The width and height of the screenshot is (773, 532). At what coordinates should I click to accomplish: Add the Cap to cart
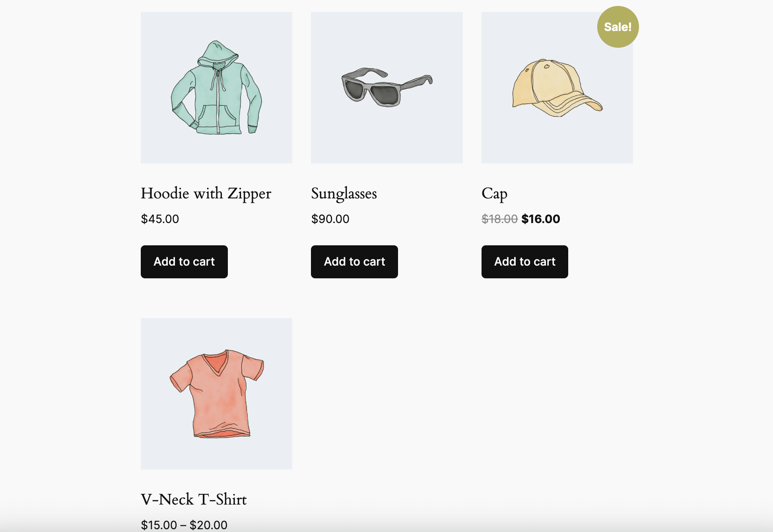(524, 262)
